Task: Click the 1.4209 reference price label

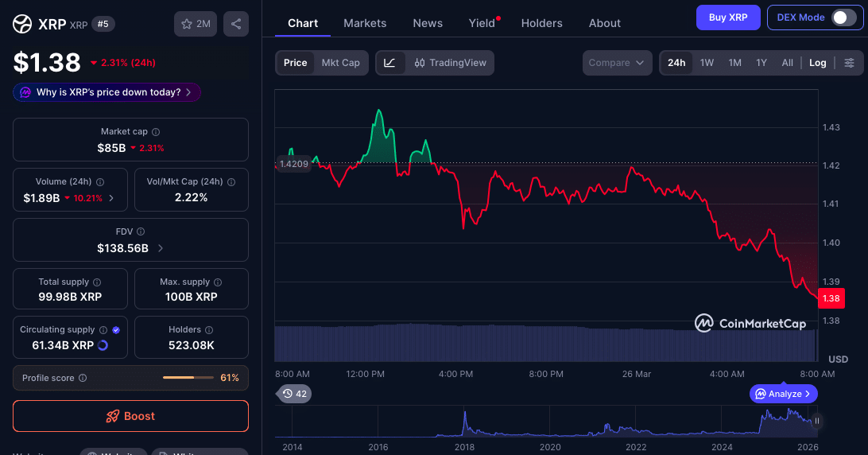Action: pos(293,164)
